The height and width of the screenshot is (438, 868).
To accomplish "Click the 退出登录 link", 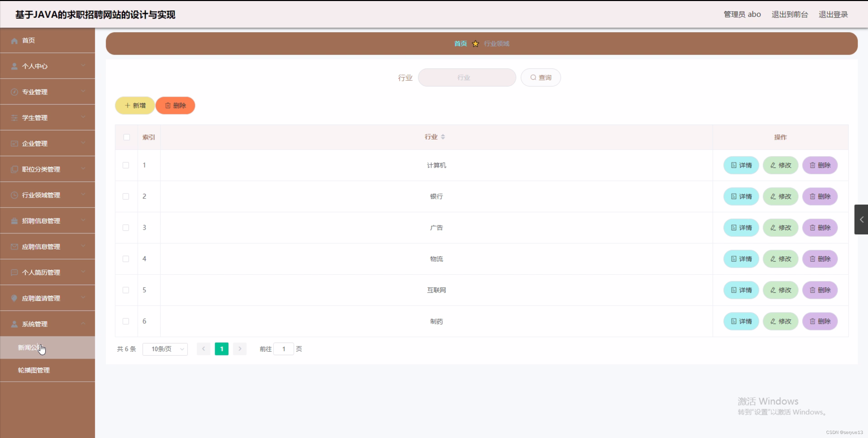I will pos(833,14).
